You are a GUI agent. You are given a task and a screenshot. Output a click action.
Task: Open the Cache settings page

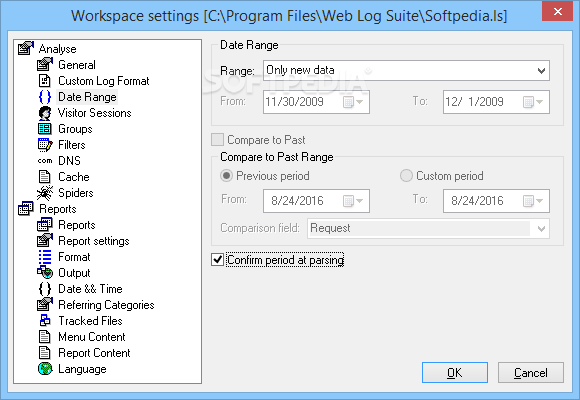[74, 177]
